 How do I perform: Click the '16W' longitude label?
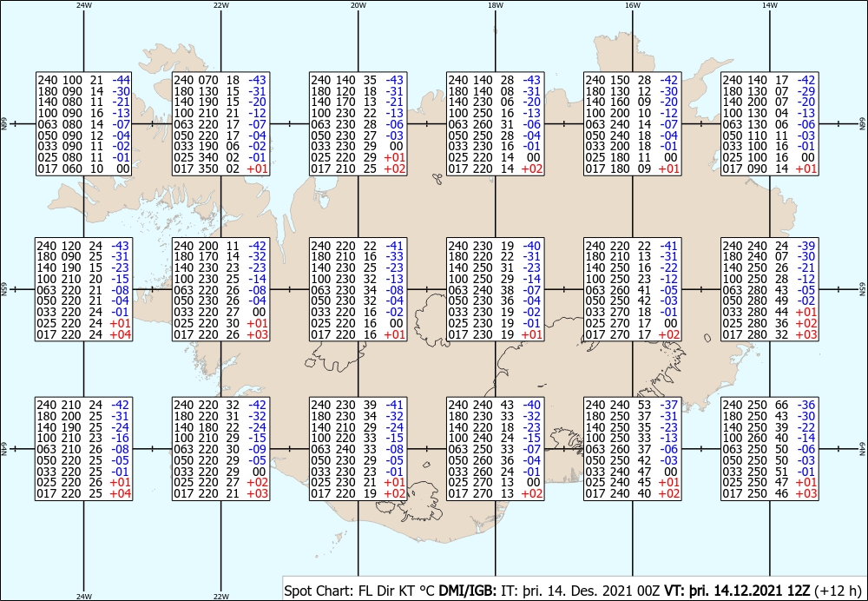point(633,4)
